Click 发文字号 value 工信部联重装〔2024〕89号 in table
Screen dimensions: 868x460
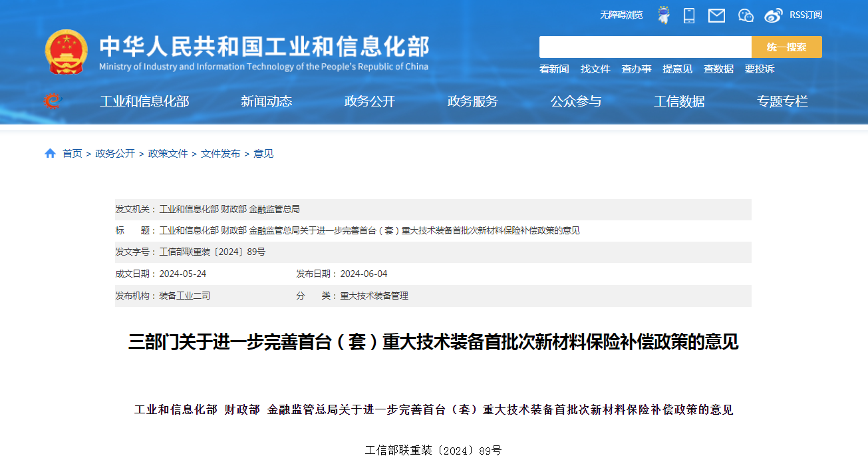tap(212, 252)
